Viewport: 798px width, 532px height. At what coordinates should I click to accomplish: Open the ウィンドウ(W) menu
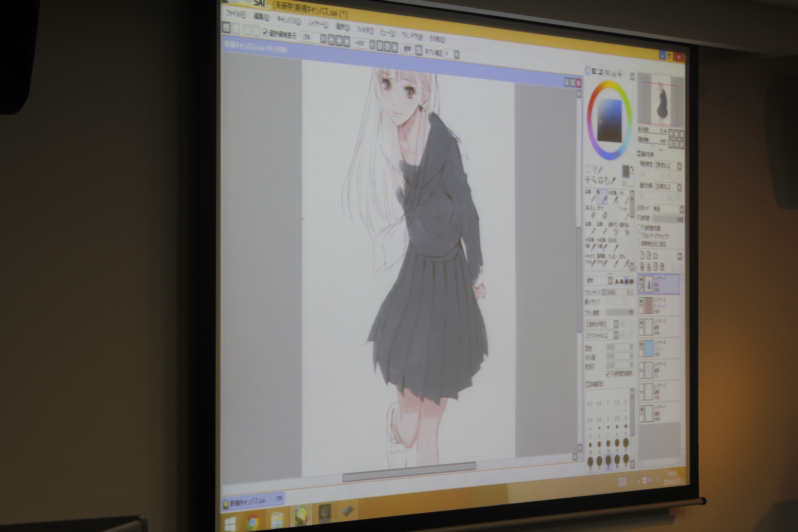[412, 36]
